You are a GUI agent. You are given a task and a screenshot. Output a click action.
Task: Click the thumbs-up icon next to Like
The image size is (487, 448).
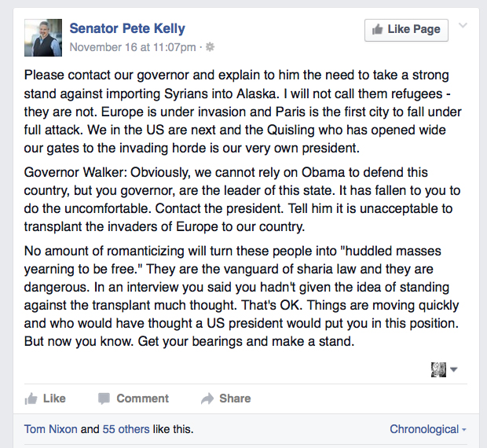31,398
